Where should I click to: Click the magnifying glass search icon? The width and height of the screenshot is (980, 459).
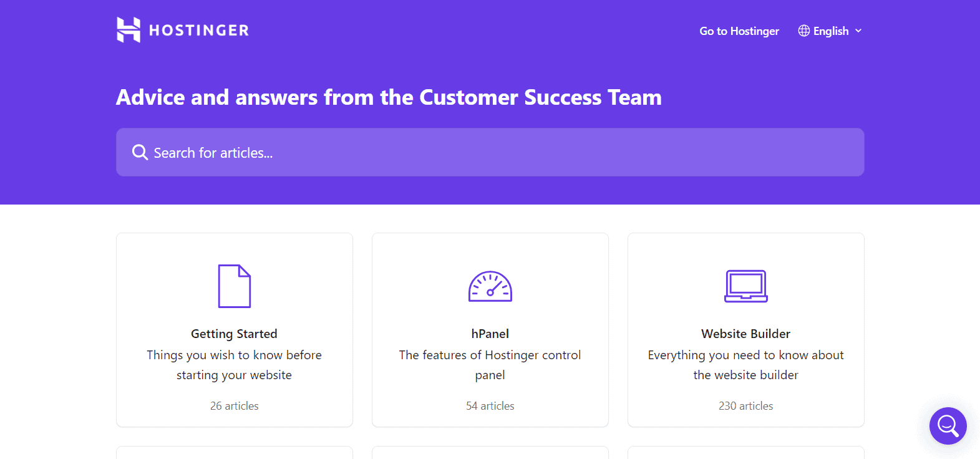pos(140,152)
